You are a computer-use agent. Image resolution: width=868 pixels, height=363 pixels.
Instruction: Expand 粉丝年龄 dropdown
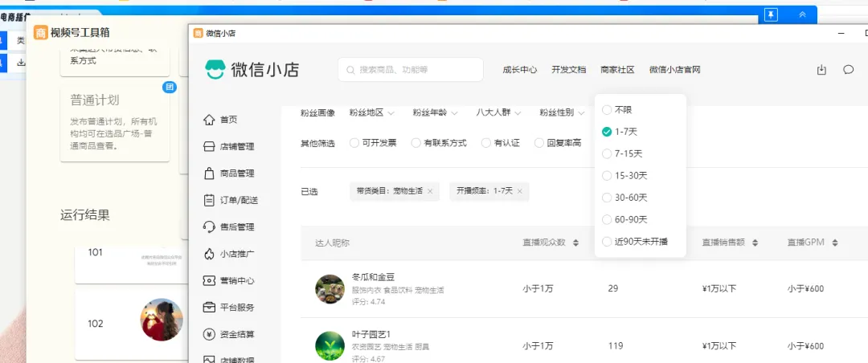click(x=435, y=113)
